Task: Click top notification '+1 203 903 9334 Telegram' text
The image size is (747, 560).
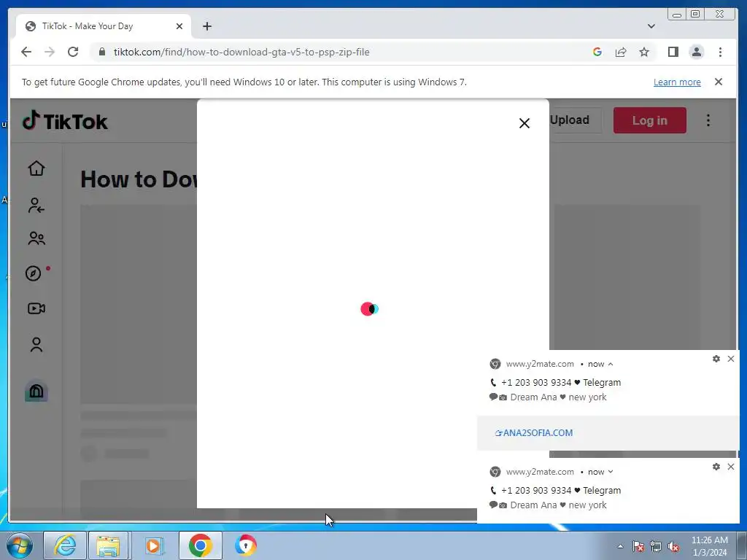Action: click(561, 382)
